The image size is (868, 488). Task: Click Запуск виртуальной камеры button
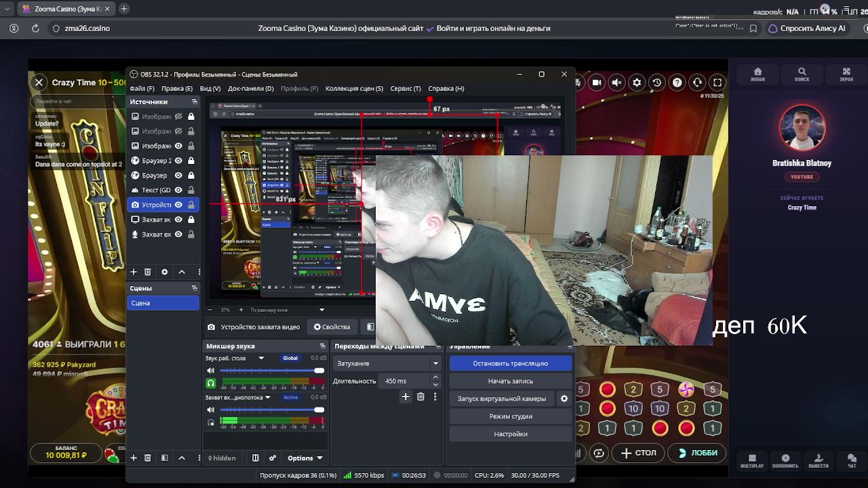[x=502, y=399]
